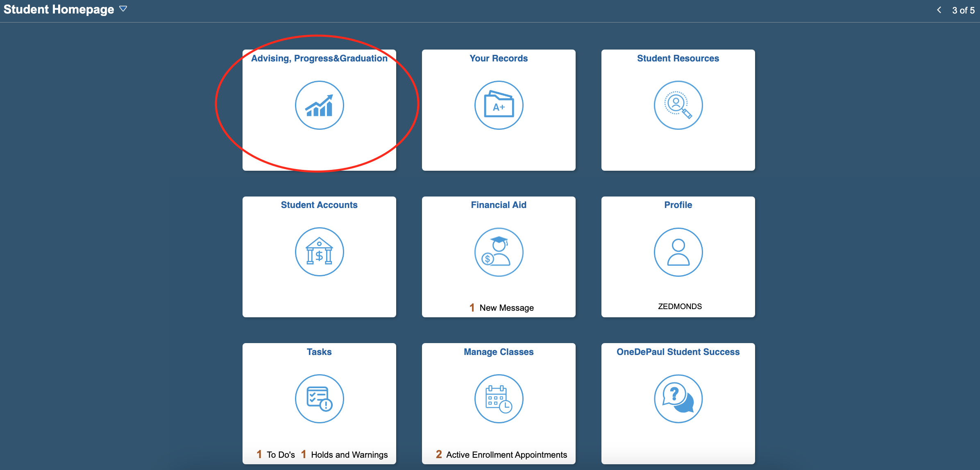This screenshot has height=470, width=980.
Task: View the 1 To Do's item
Action: [x=276, y=454]
